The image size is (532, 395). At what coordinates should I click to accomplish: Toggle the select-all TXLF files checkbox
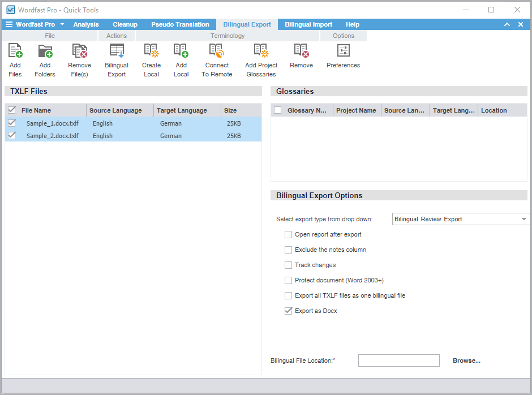pyautogui.click(x=12, y=110)
